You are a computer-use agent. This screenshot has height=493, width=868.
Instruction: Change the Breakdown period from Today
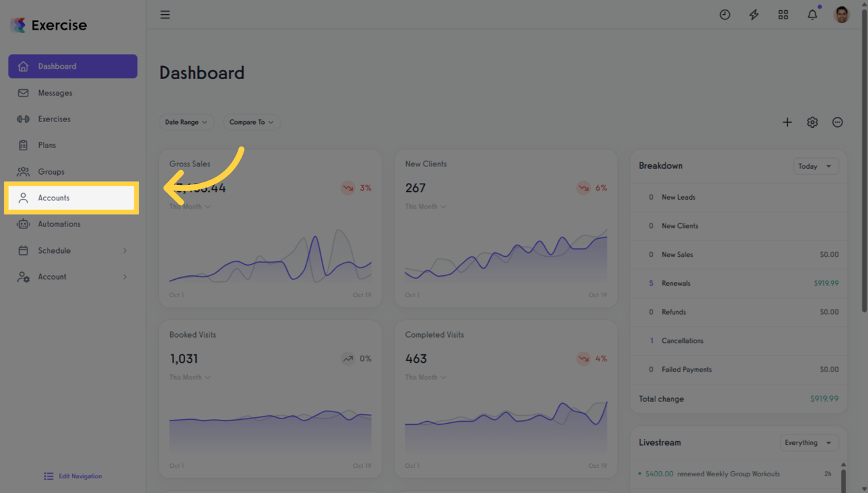tap(815, 166)
